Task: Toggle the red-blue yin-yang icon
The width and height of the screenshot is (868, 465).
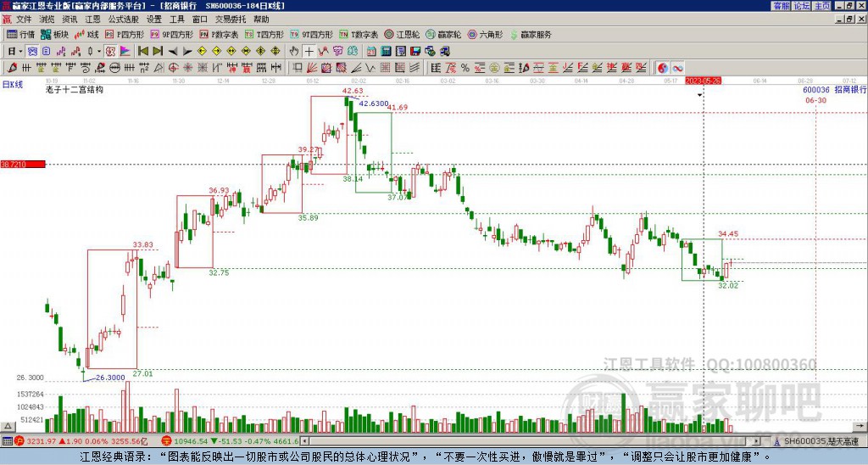Action: pos(662,68)
